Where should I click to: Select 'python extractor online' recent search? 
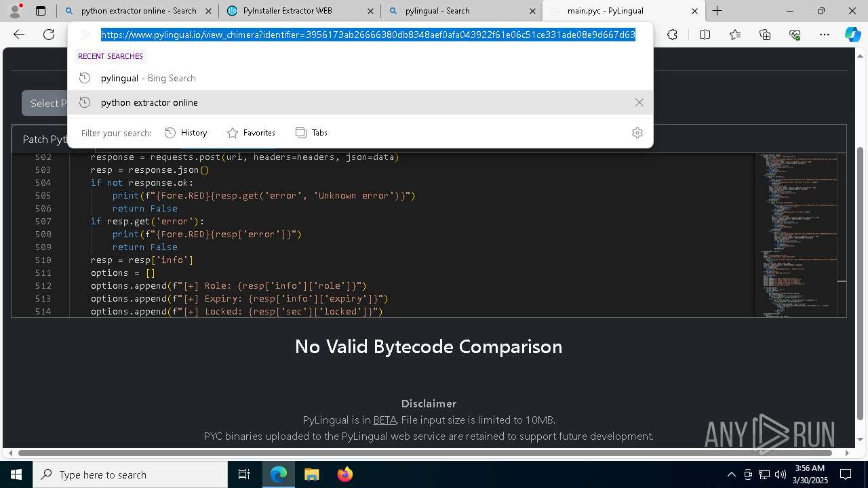tap(360, 102)
